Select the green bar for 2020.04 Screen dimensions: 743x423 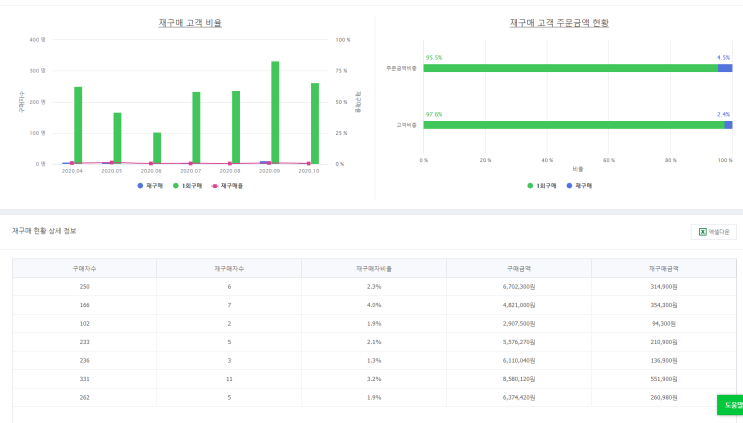78,125
